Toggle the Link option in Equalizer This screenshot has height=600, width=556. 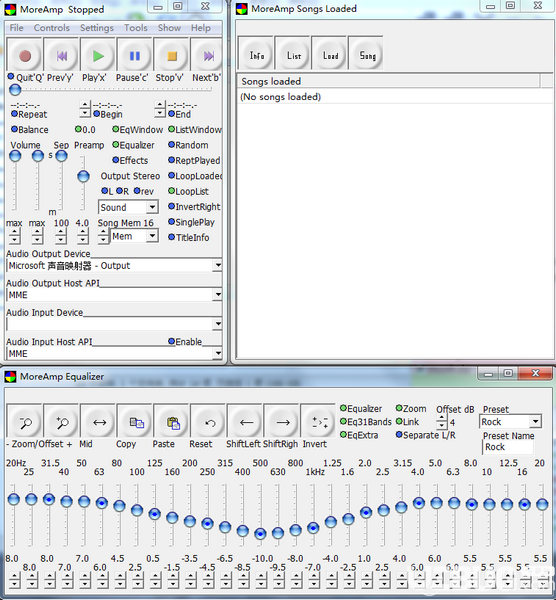pos(407,422)
